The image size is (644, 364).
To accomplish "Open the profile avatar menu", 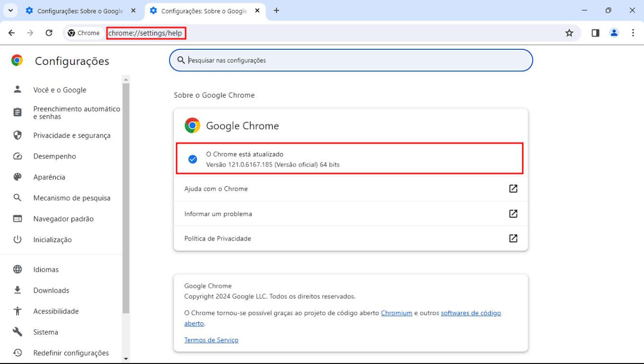I will pos(614,33).
